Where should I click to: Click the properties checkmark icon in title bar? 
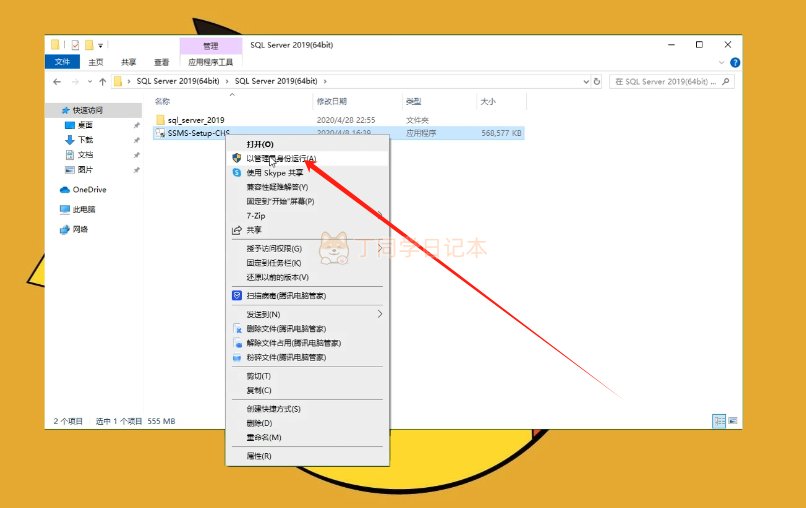[x=75, y=45]
